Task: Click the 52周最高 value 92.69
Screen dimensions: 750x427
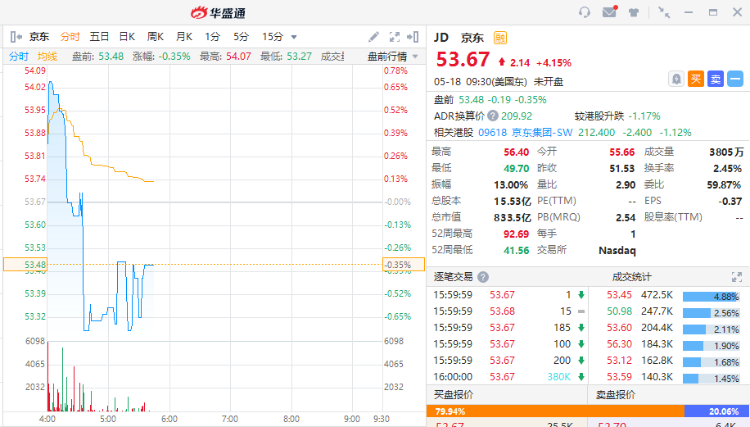Action: click(x=516, y=234)
